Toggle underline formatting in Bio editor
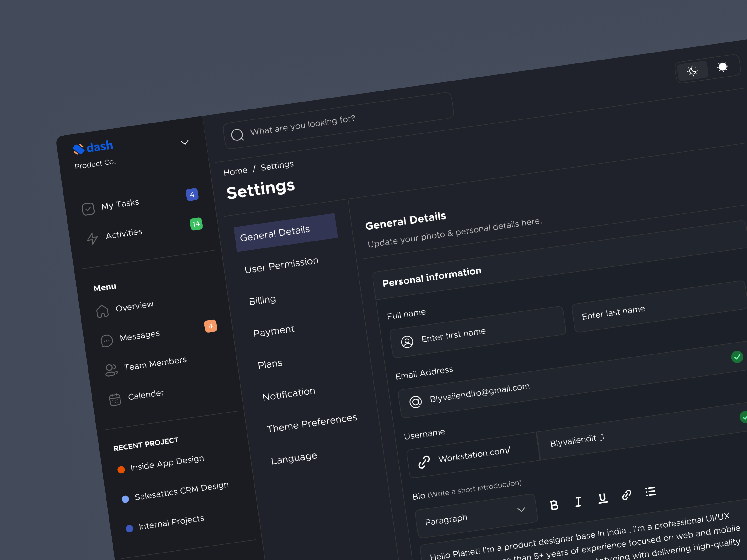747x560 pixels. (603, 498)
